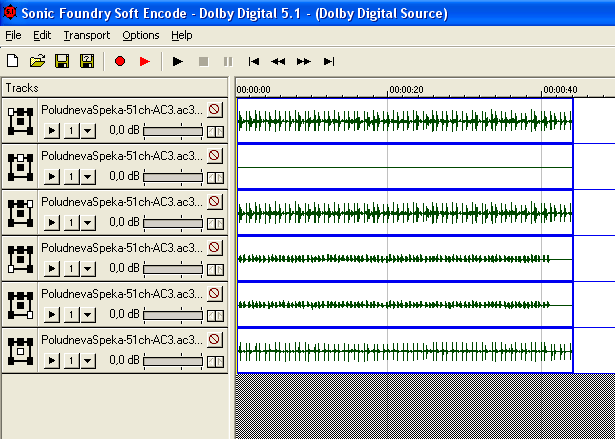Open the Transport menu
The image size is (615, 439).
point(87,35)
